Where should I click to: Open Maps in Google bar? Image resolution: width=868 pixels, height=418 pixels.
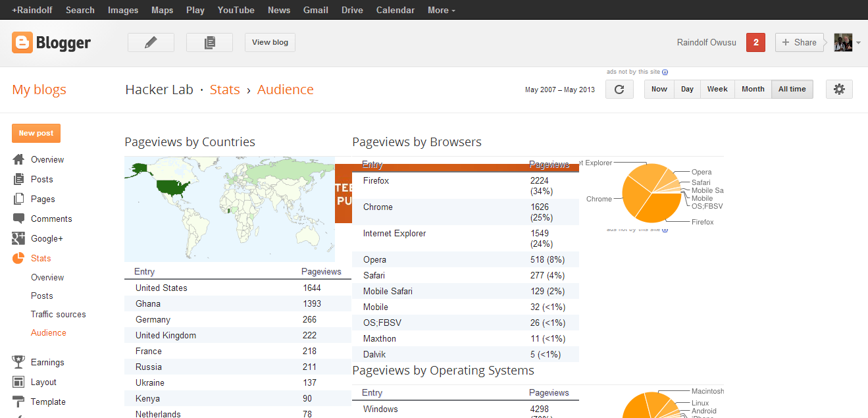163,10
